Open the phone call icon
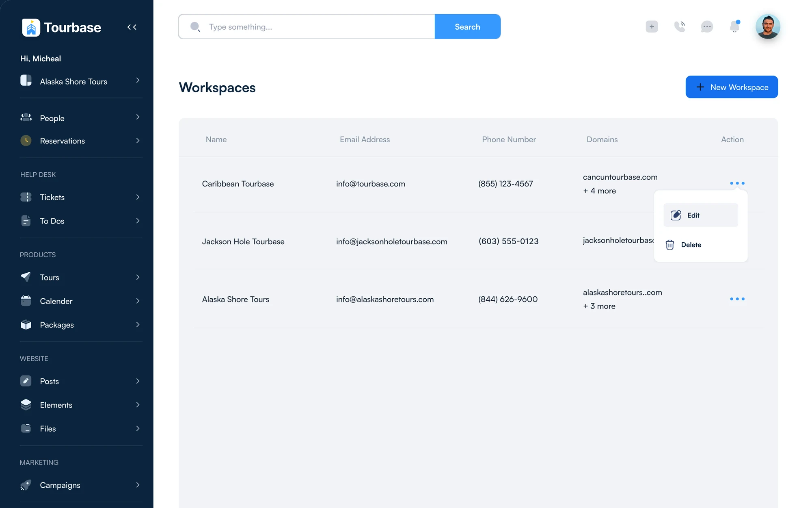Image resolution: width=812 pixels, height=508 pixels. pyautogui.click(x=679, y=27)
